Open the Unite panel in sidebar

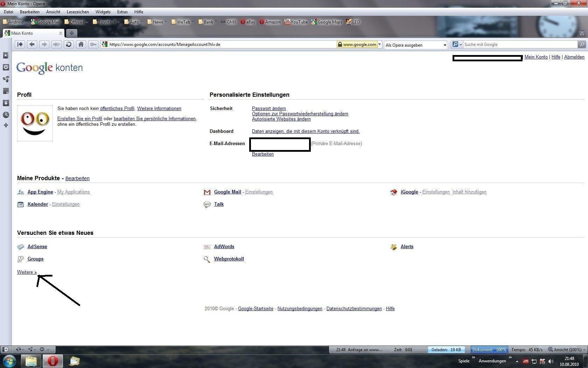[x=6, y=79]
